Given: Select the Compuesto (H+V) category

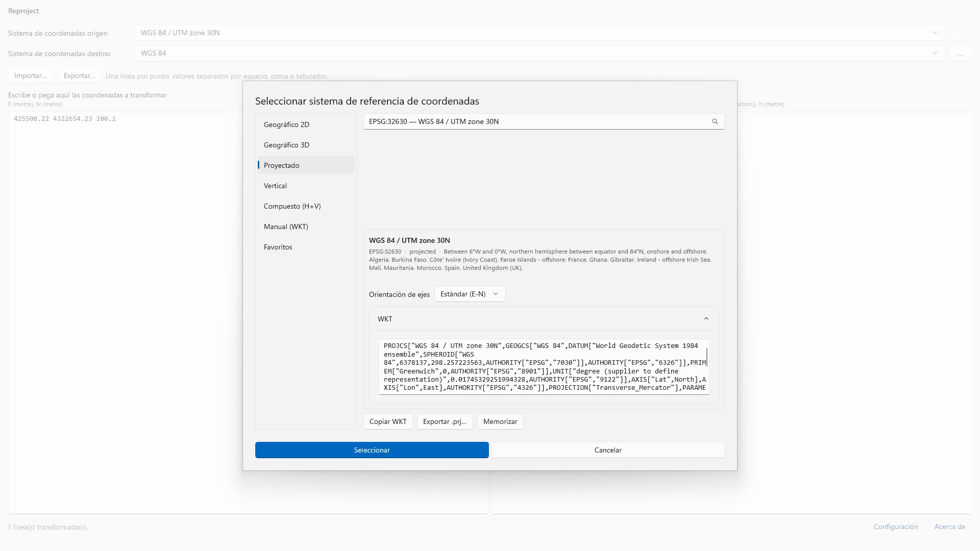Looking at the screenshot, I should coord(306,206).
